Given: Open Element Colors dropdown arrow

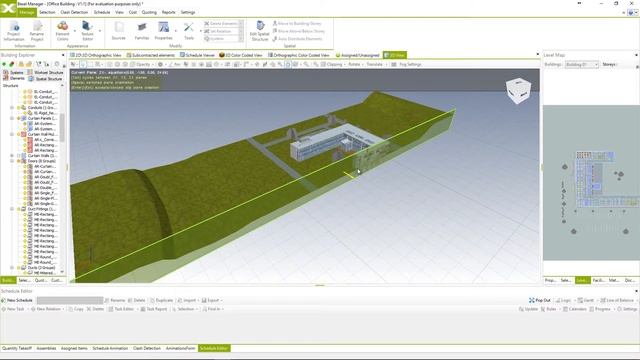Looking at the screenshot, I should click(75, 31).
